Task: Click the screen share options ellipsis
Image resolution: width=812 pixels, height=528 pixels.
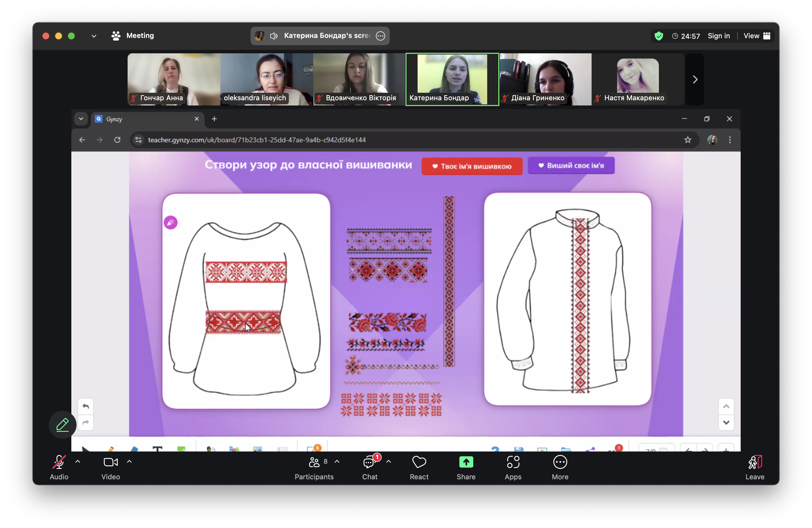Action: 380,36
